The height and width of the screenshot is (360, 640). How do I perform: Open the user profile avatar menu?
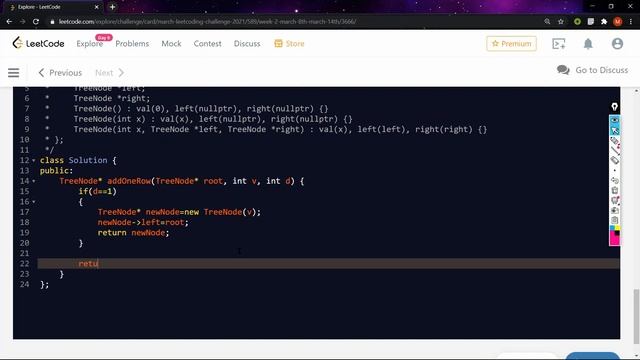click(617, 44)
